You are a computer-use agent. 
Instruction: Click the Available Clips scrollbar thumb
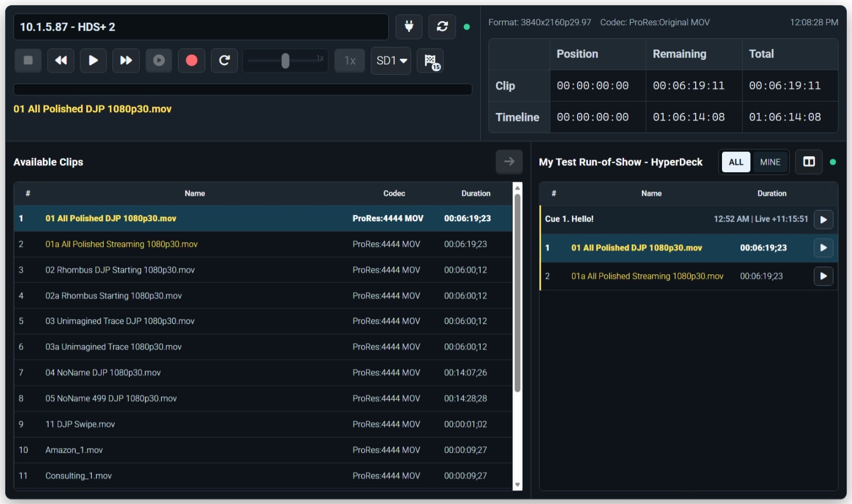518,293
